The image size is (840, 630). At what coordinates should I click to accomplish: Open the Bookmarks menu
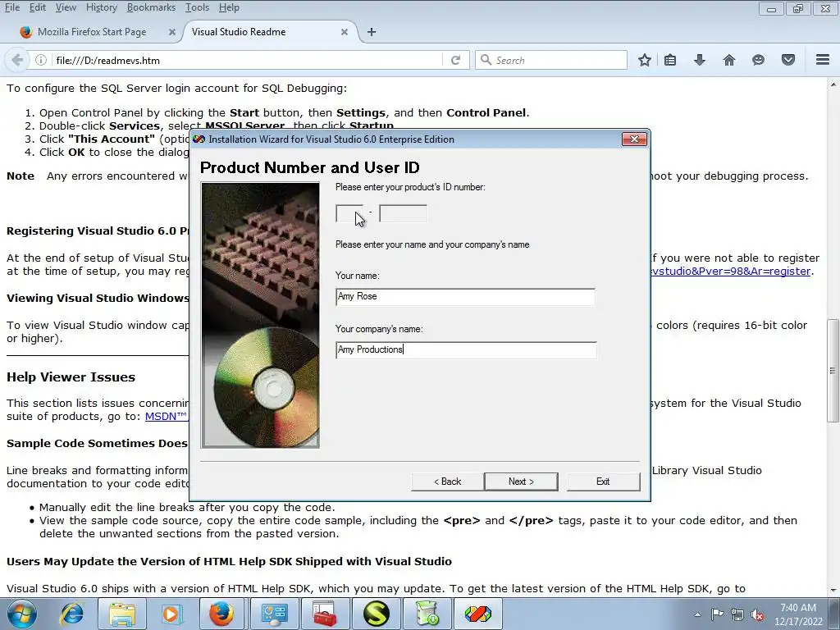pos(151,7)
